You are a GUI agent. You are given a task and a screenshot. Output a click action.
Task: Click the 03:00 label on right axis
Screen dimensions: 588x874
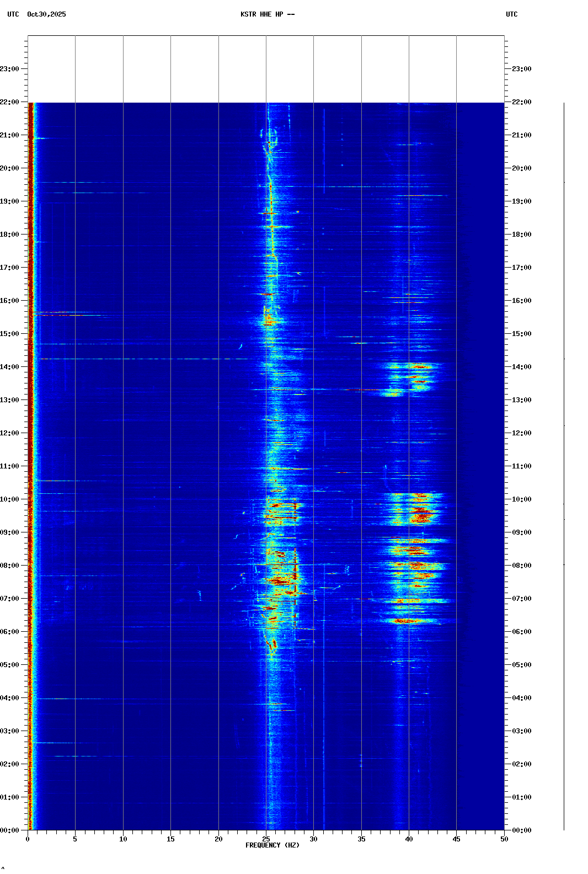(x=521, y=731)
